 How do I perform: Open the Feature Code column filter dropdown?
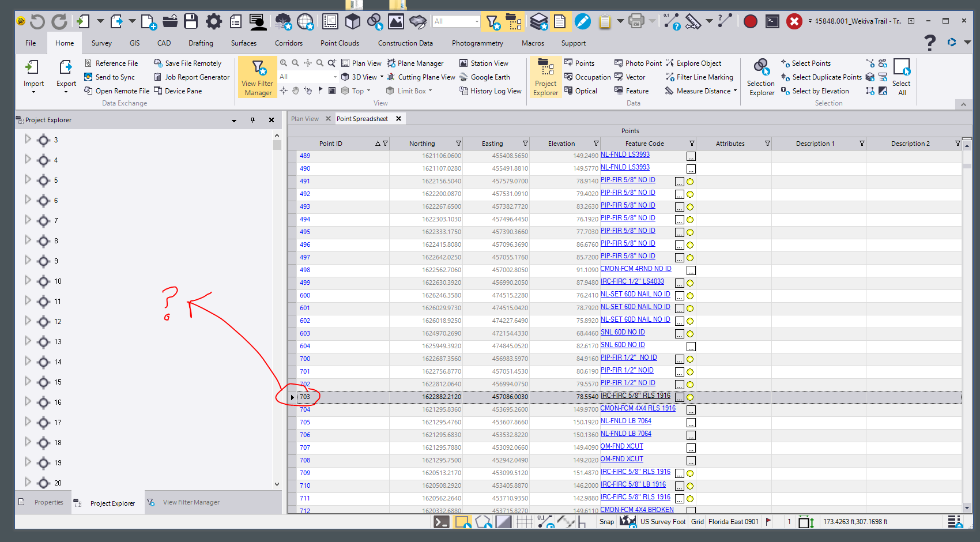point(692,144)
